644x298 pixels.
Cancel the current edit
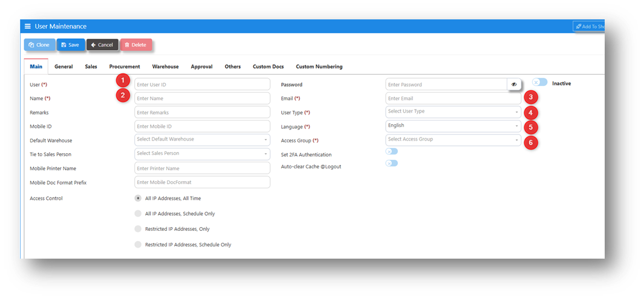102,45
